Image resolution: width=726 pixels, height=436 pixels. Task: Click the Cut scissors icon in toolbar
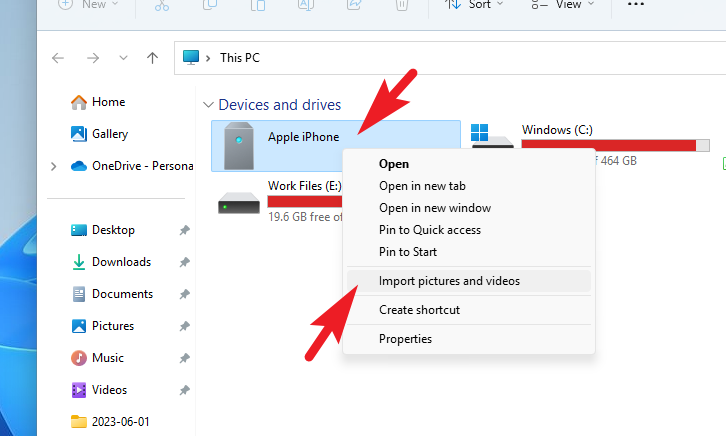click(162, 5)
